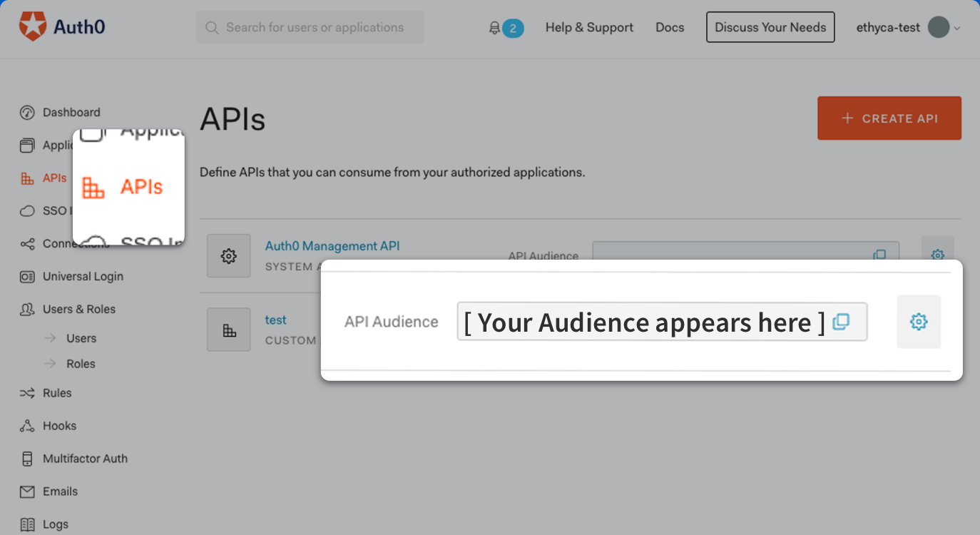Click the Dashboard gauge icon
Screen dimensions: 980x535
tap(27, 113)
